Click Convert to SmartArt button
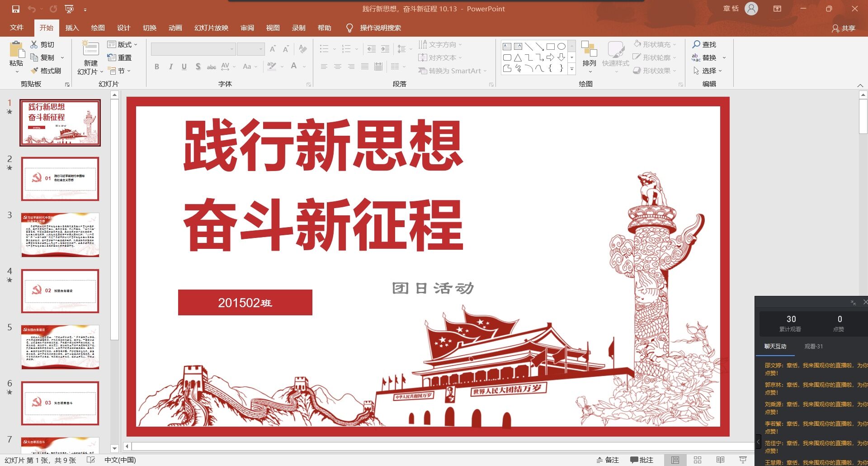The width and height of the screenshot is (868, 466). [x=452, y=71]
